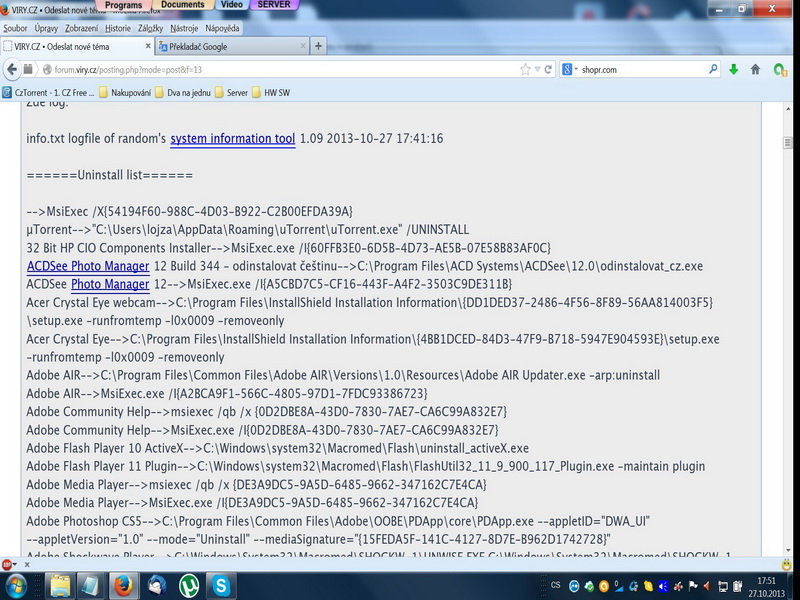
Task: Open the Nástroje menu
Action: (186, 29)
